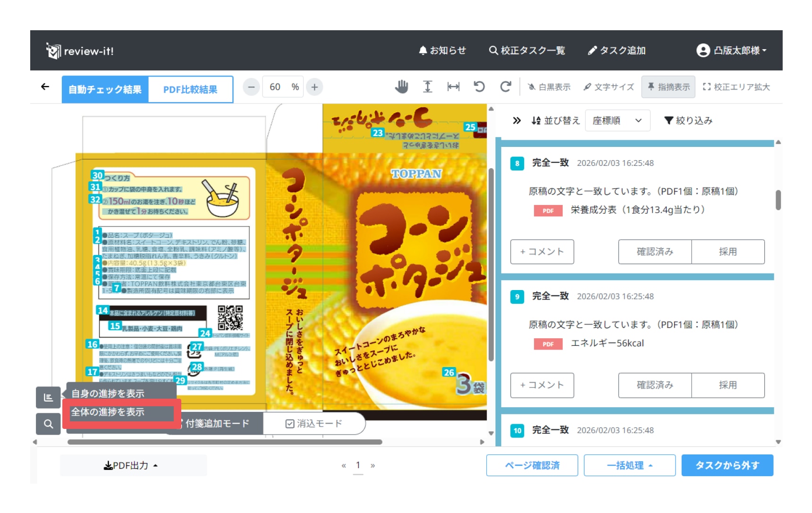Image resolution: width=812 pixels, height=513 pixels.
Task: Rotate the proof clockwise
Action: 505,87
